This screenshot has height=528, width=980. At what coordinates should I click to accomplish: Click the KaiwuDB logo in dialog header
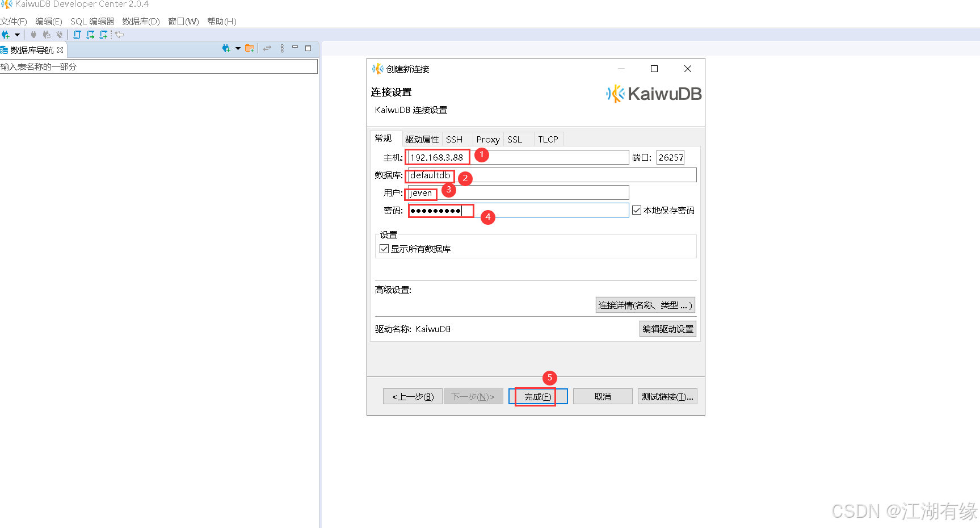coord(654,94)
